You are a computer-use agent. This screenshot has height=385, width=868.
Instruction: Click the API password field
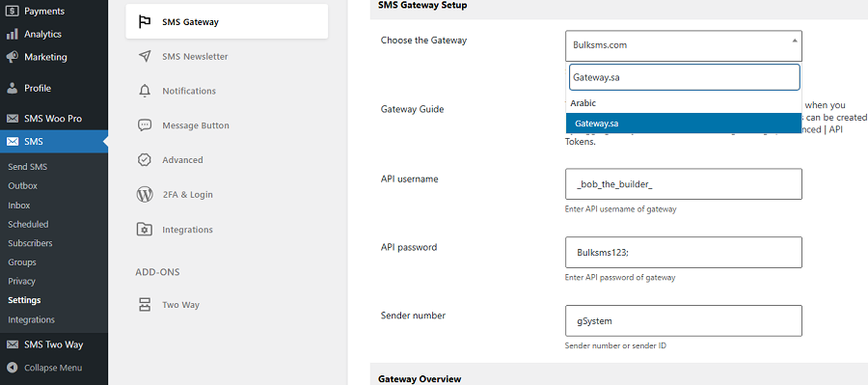pos(684,252)
